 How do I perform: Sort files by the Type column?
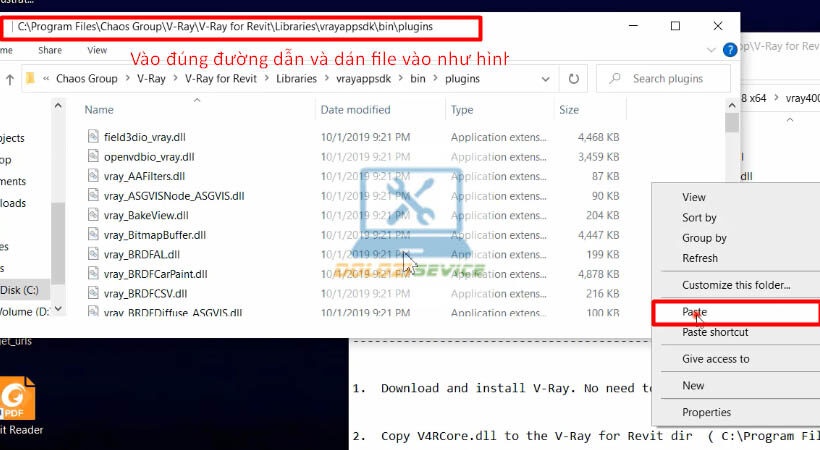click(462, 110)
